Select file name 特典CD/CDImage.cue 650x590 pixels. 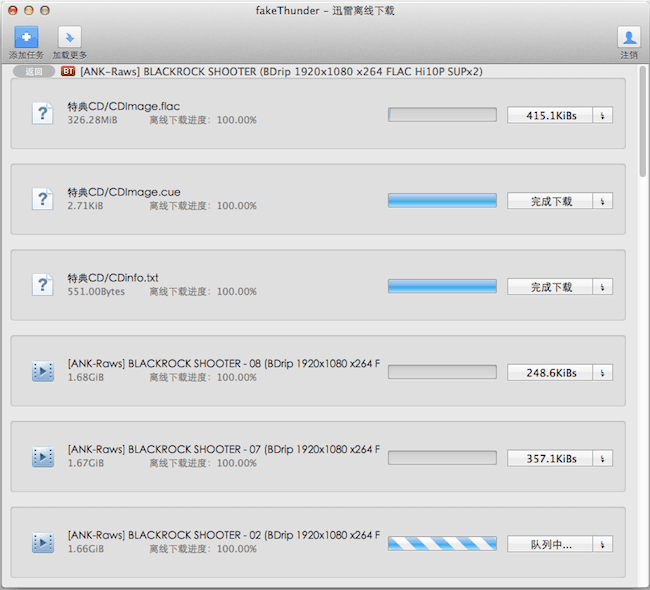coord(124,192)
